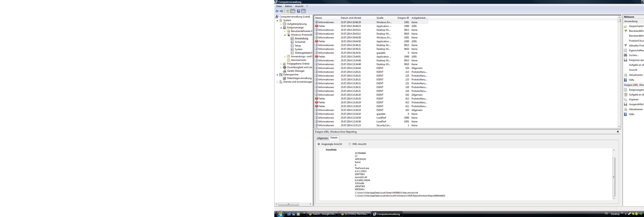Click the blue help question mark toolbar icon

coord(298,11)
